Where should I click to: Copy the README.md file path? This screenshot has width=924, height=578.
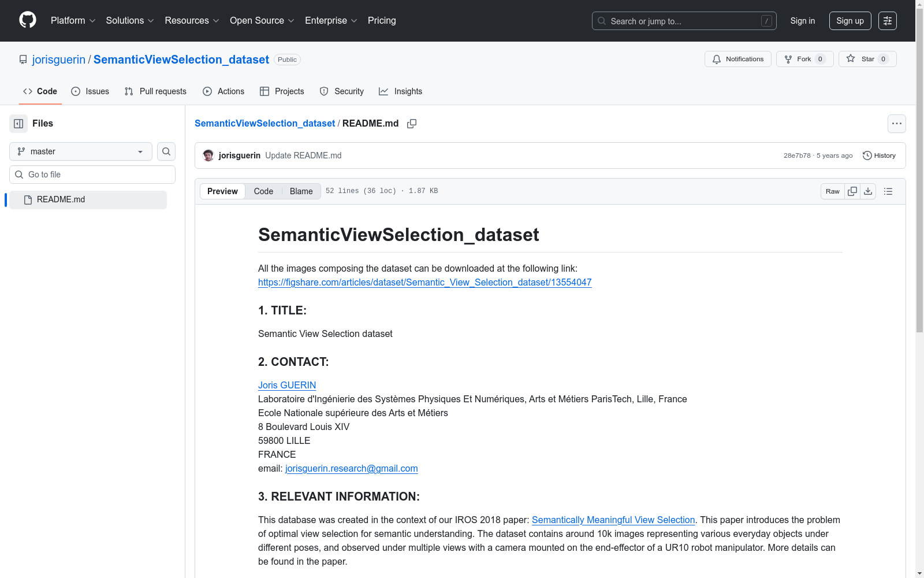pyautogui.click(x=412, y=123)
